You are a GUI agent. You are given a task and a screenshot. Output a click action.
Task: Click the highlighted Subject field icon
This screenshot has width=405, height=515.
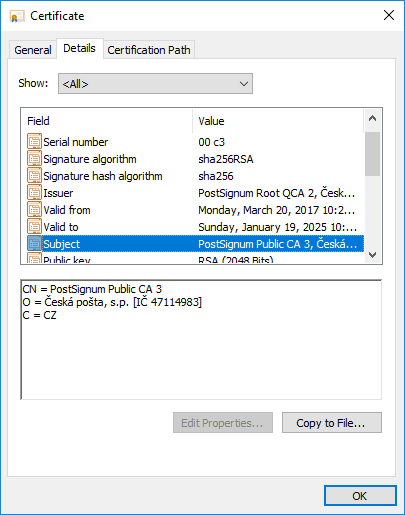tap(34, 244)
